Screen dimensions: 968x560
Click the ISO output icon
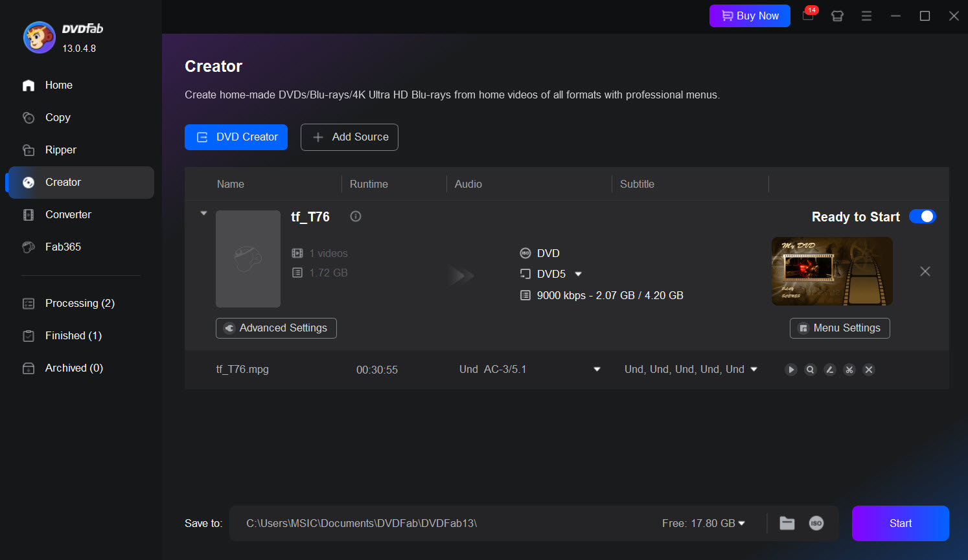coord(816,523)
